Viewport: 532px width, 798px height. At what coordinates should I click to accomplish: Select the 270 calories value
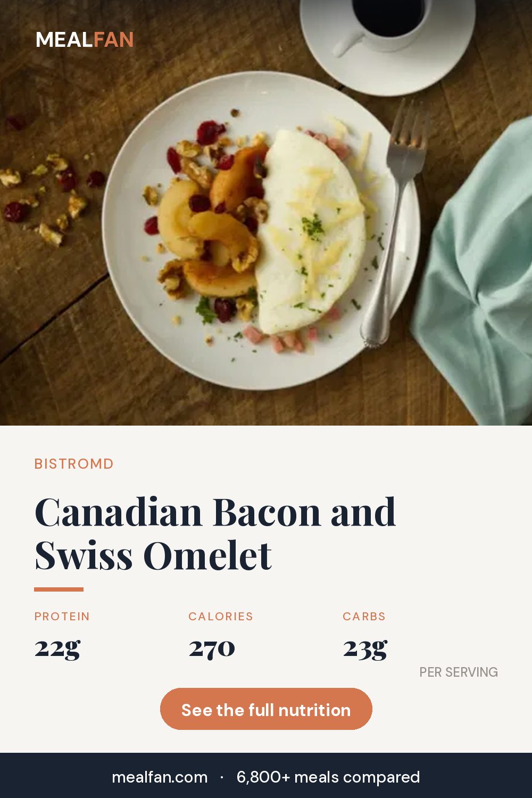(x=212, y=648)
